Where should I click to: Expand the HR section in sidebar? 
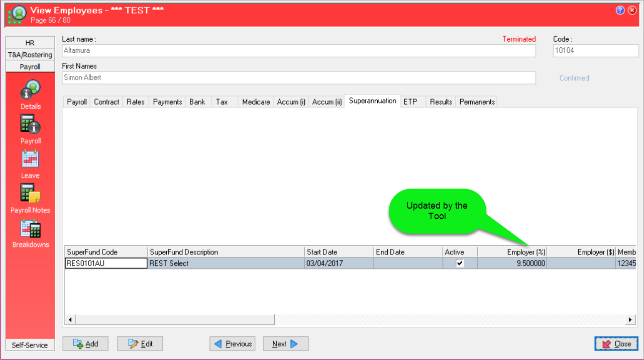pyautogui.click(x=30, y=43)
